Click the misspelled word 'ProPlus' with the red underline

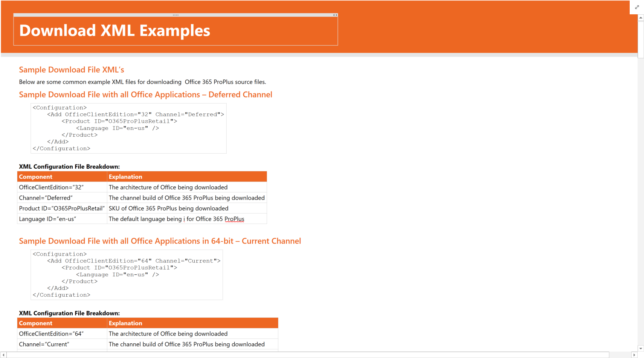pos(234,219)
